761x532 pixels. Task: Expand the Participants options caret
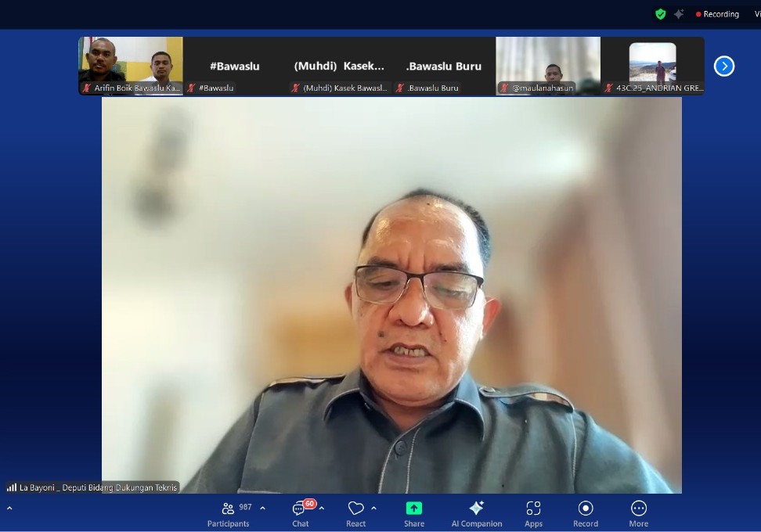point(262,509)
